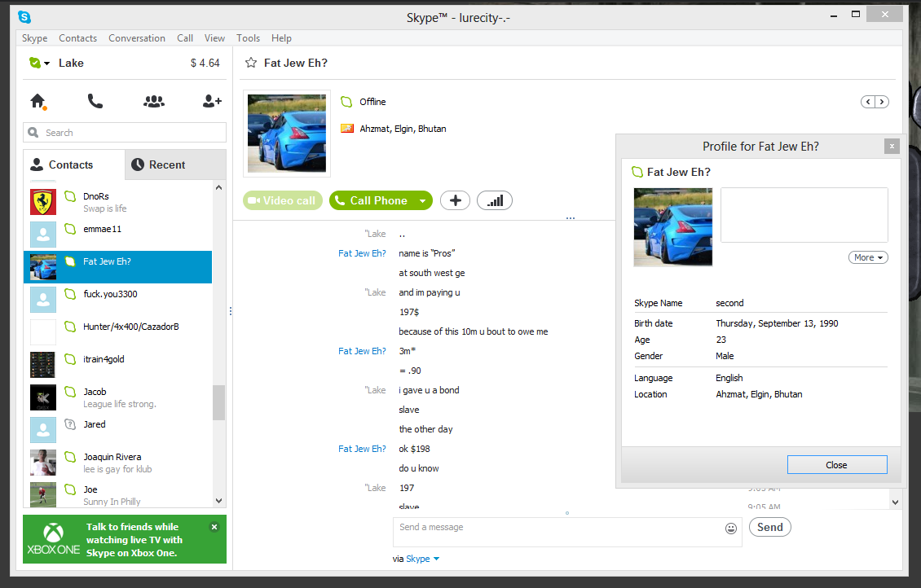Viewport: 921px width, 588px height.
Task: Switch to the Recent tab
Action: (x=175, y=165)
